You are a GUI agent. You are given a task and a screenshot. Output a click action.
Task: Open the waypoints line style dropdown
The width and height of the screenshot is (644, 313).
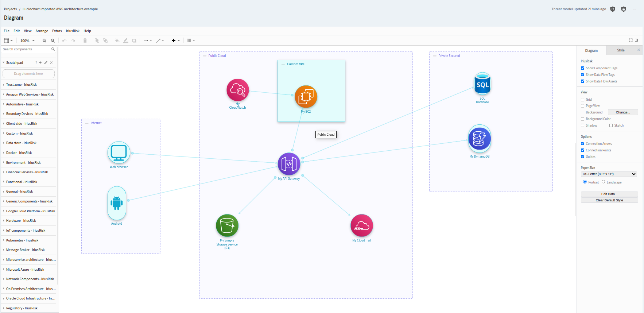click(160, 40)
